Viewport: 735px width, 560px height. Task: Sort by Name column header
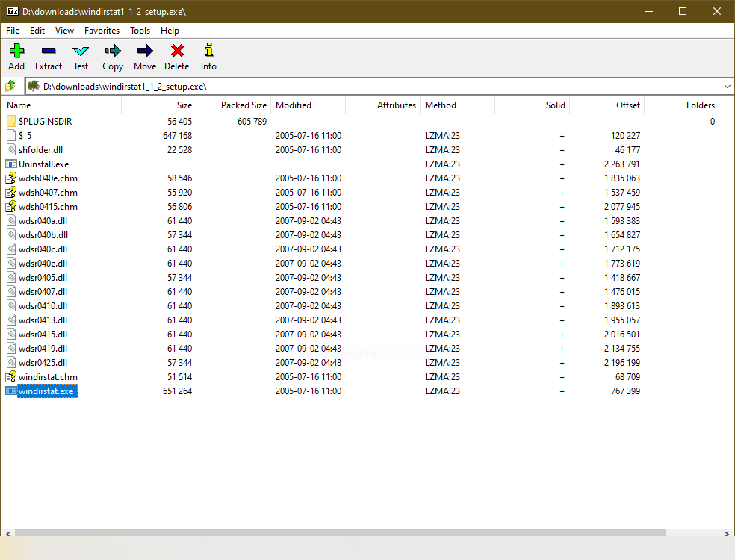(61, 105)
